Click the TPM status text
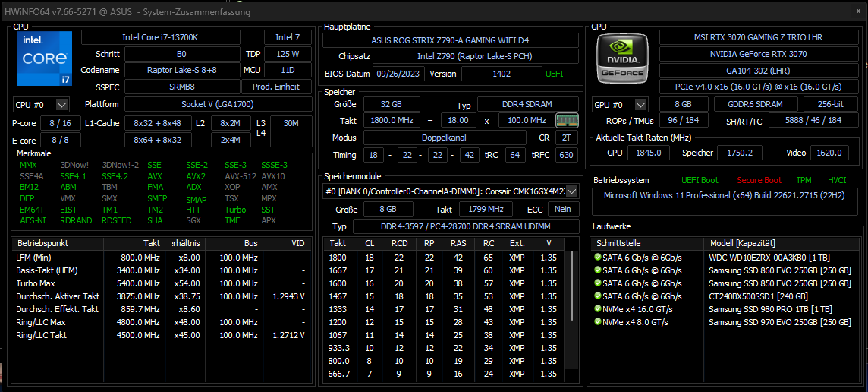 pos(804,180)
